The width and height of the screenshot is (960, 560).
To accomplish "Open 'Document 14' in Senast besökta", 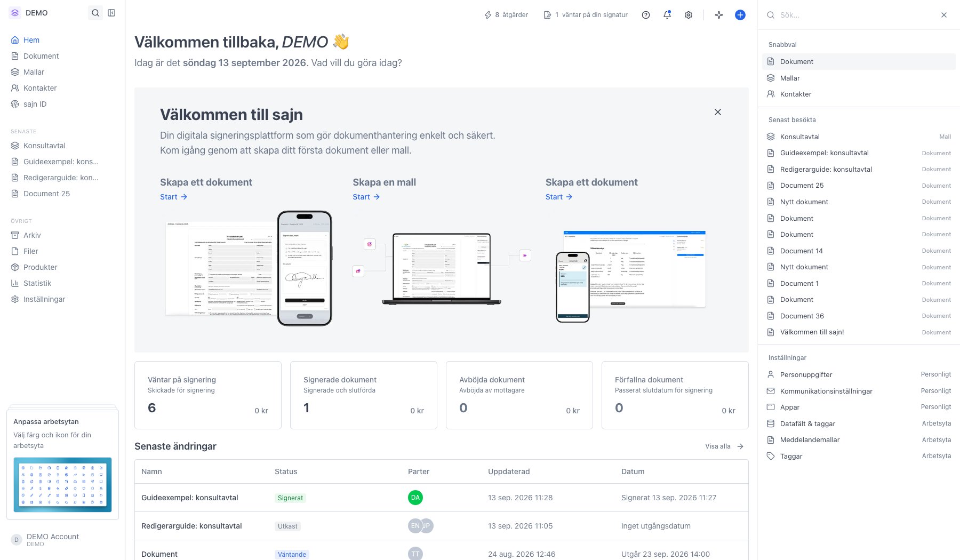I will click(x=859, y=251).
